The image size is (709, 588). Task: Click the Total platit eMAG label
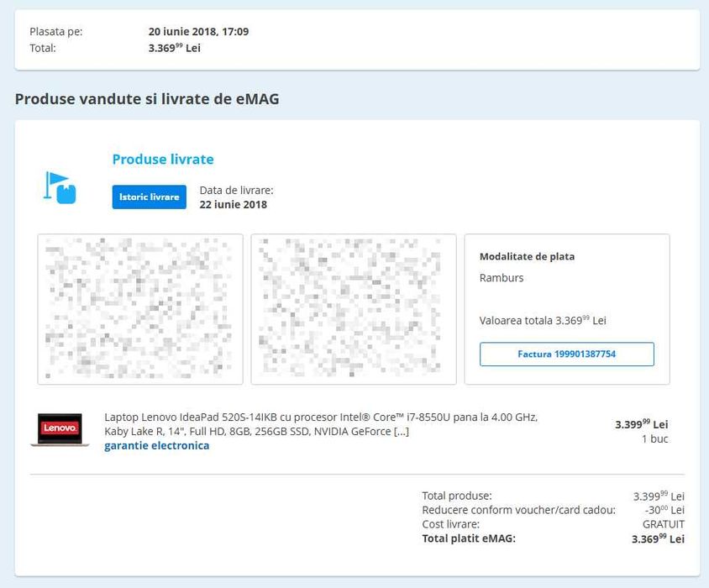(x=469, y=538)
